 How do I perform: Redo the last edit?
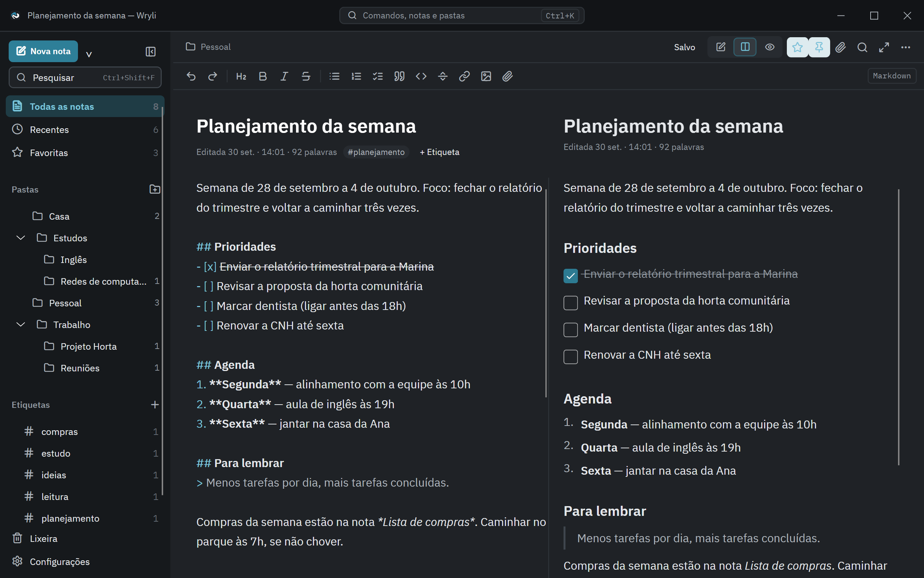point(213,76)
